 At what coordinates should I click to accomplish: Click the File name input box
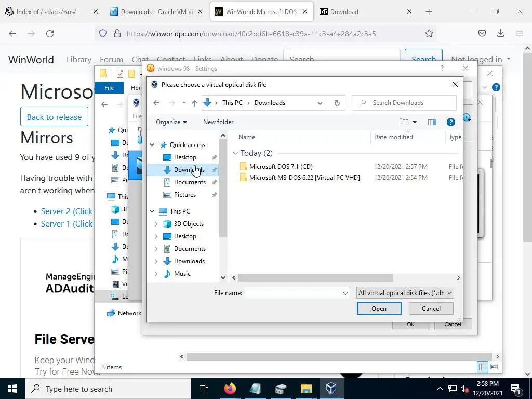click(x=297, y=293)
